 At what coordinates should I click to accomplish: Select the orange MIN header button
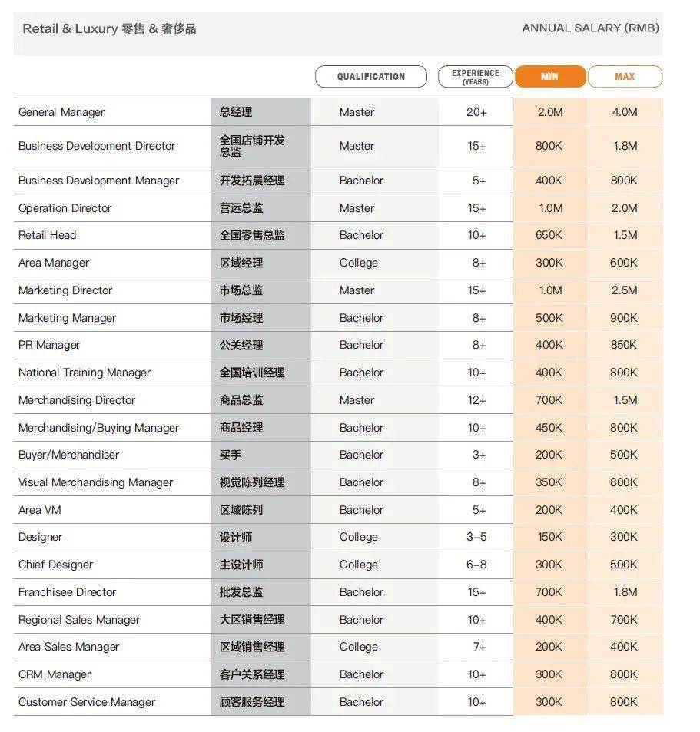549,77
